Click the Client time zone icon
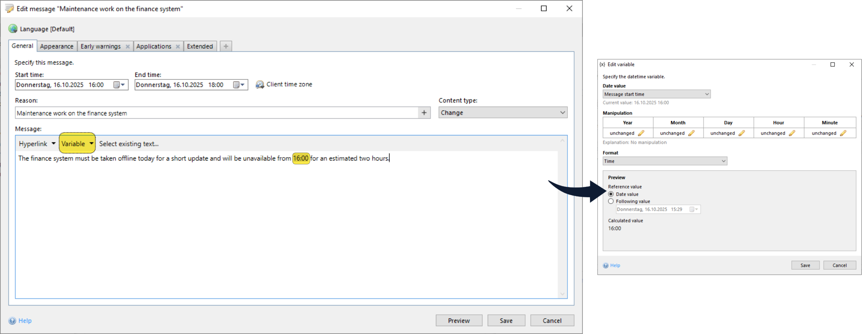This screenshot has height=334, width=868. tap(260, 84)
